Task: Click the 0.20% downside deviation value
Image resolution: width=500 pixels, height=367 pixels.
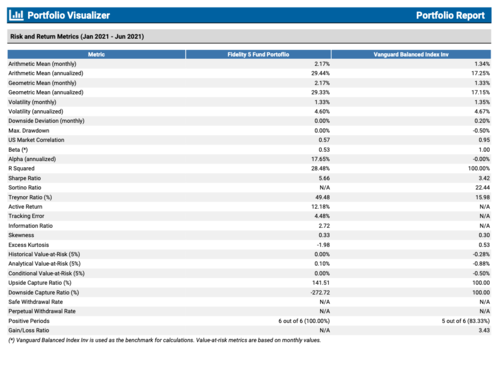Action: (482, 121)
